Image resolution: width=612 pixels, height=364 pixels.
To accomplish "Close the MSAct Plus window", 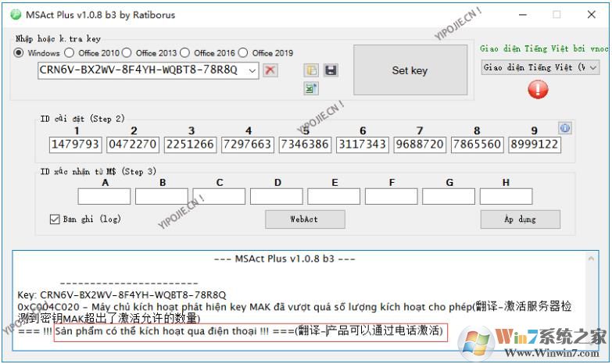I will coord(592,15).
